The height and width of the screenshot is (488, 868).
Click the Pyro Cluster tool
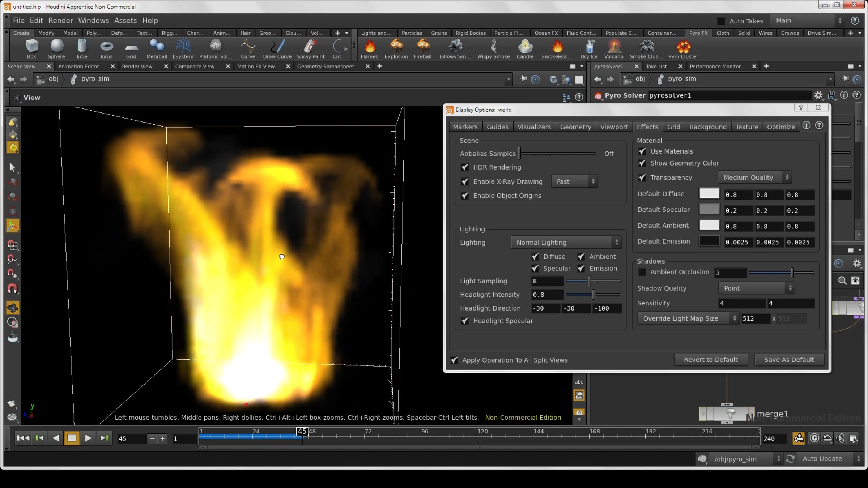coord(684,49)
